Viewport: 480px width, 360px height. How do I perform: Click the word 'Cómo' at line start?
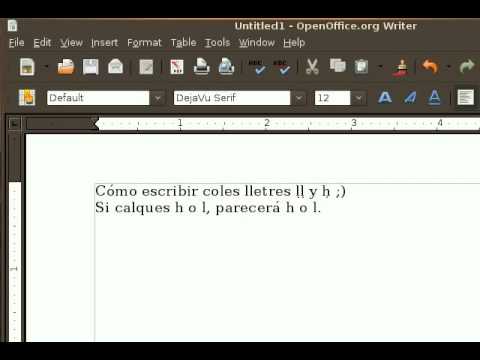coord(116,191)
